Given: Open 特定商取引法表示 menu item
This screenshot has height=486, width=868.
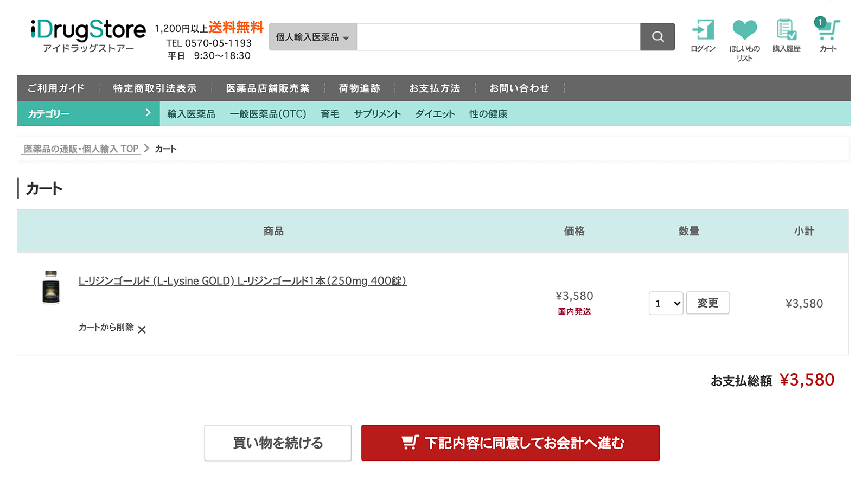Looking at the screenshot, I should pyautogui.click(x=155, y=88).
